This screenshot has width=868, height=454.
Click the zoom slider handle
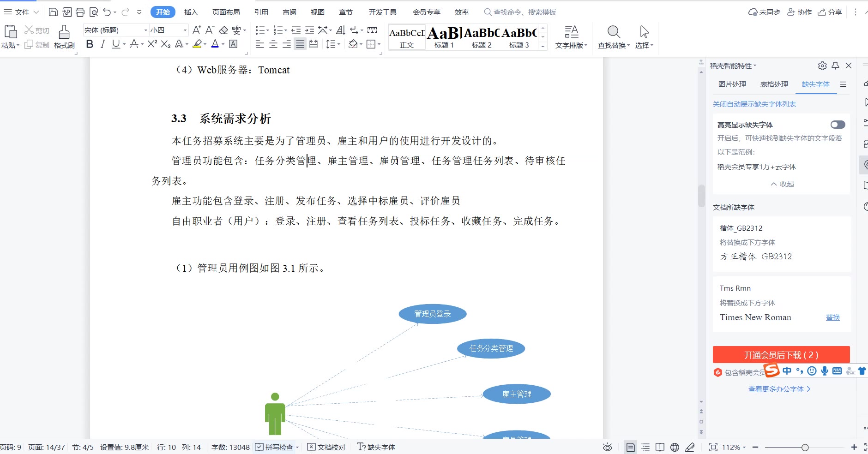coord(805,447)
